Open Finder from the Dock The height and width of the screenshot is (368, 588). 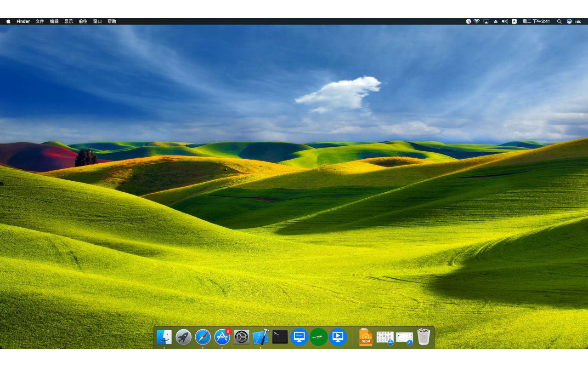pos(164,337)
